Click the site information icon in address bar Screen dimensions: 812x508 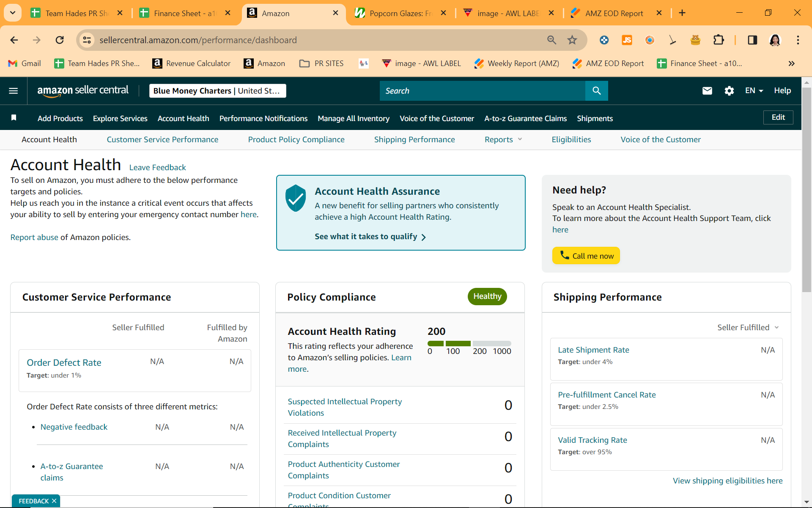87,40
